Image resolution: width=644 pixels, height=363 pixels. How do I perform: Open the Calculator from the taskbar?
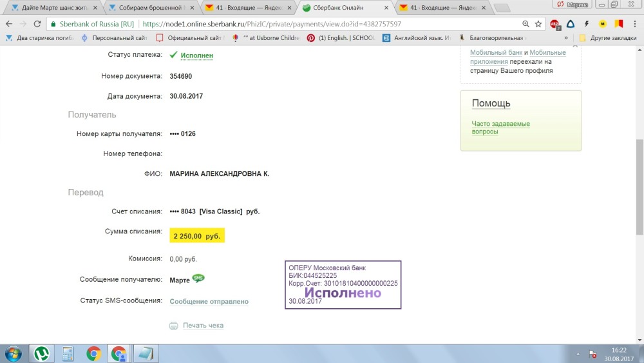coord(68,353)
